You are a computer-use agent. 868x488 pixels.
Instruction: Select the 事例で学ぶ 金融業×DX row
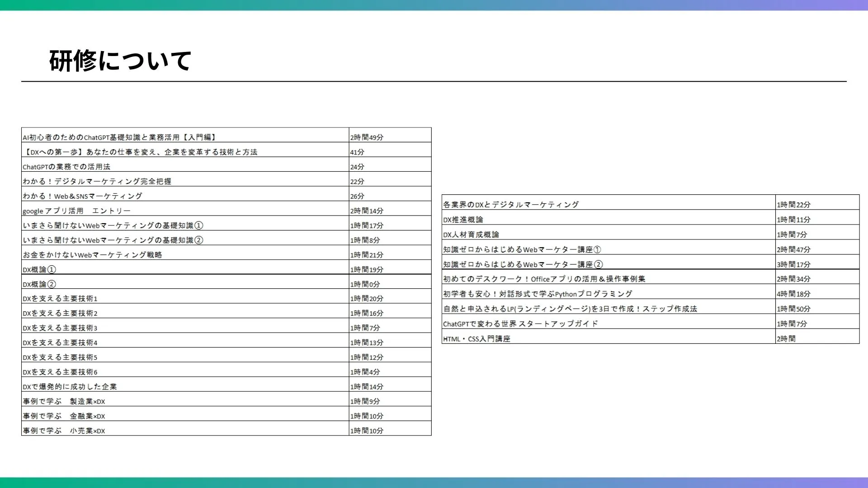[x=64, y=416]
